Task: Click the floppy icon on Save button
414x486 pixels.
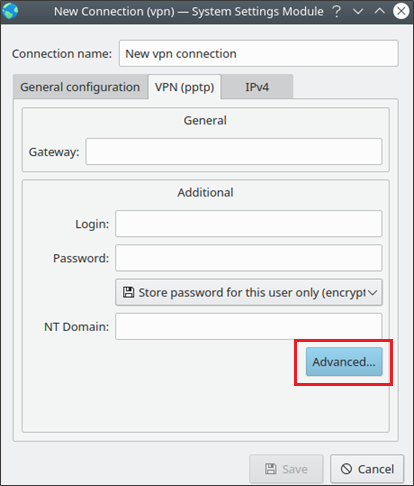Action: (x=271, y=469)
